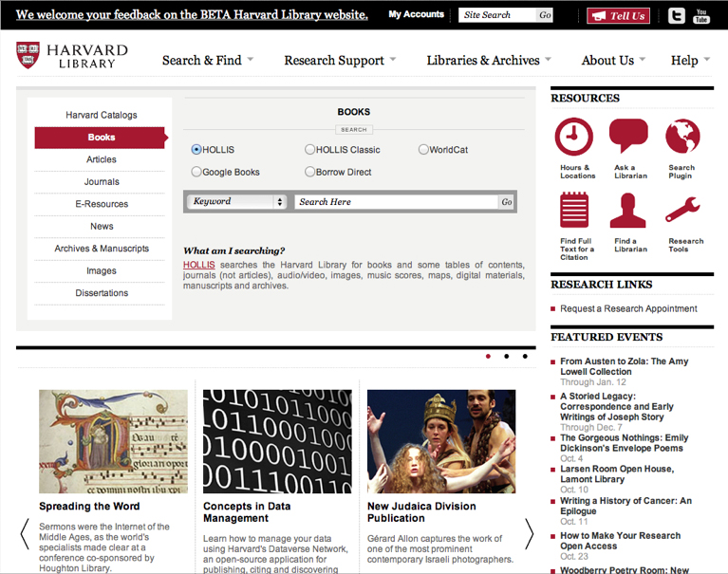The height and width of the screenshot is (574, 728).
Task: Open A Storied Legacy event link
Action: point(617,406)
